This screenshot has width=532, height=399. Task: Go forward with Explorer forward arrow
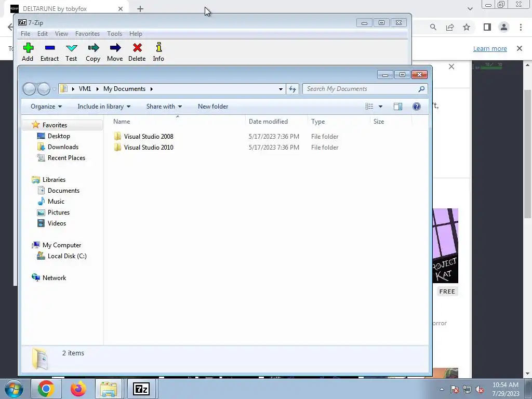coord(44,89)
